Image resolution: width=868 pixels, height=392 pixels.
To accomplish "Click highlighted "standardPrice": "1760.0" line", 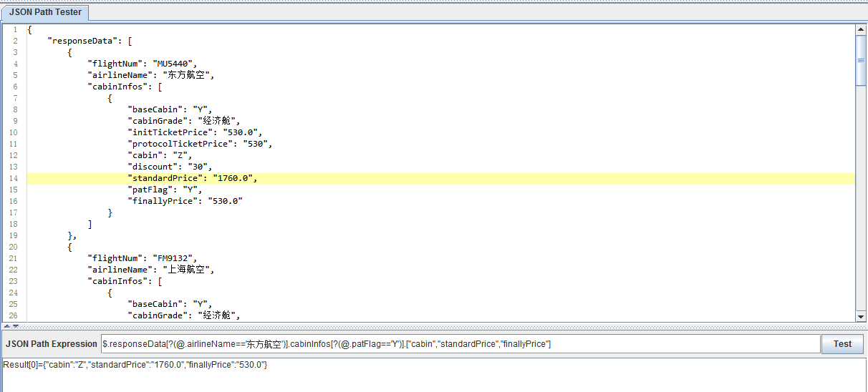I will click(x=193, y=178).
